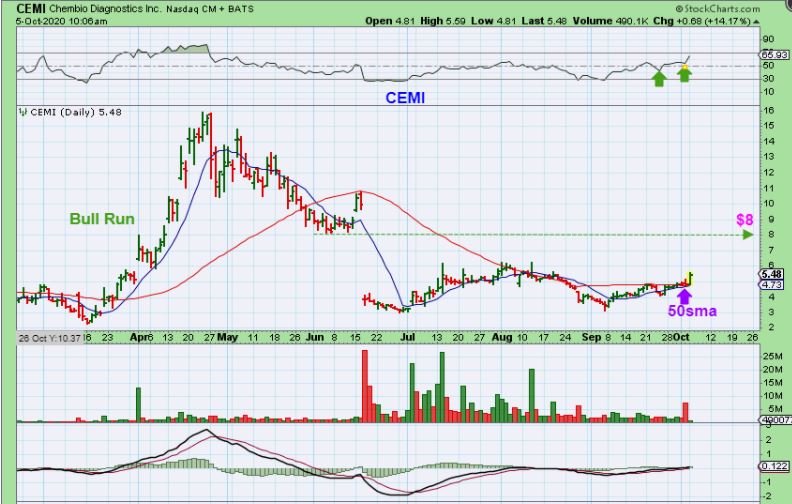Image resolution: width=792 pixels, height=504 pixels.
Task: Click the price axis label 11
Action: [x=769, y=188]
